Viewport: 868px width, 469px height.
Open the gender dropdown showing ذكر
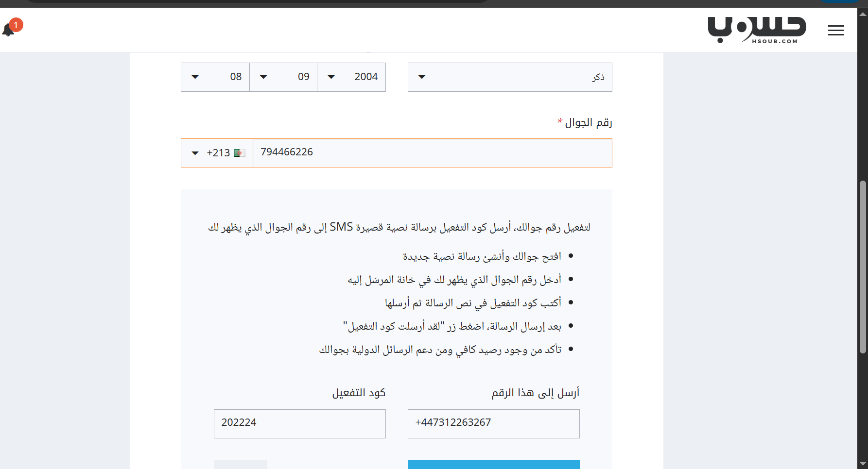point(509,77)
